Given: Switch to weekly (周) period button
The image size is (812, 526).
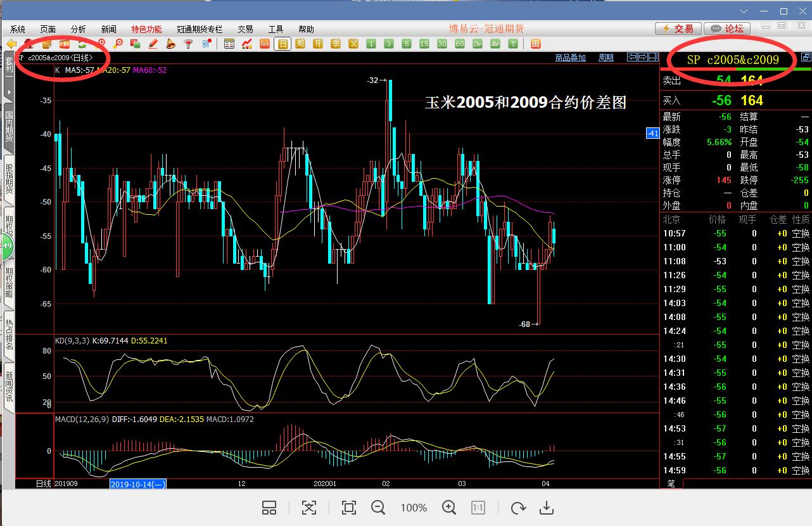Looking at the screenshot, I should (x=300, y=44).
